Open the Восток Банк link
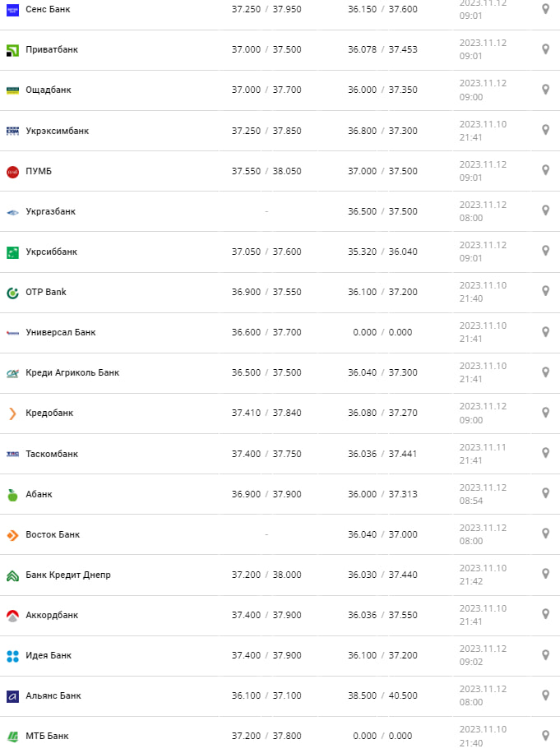This screenshot has height=753, width=560. pos(53,535)
